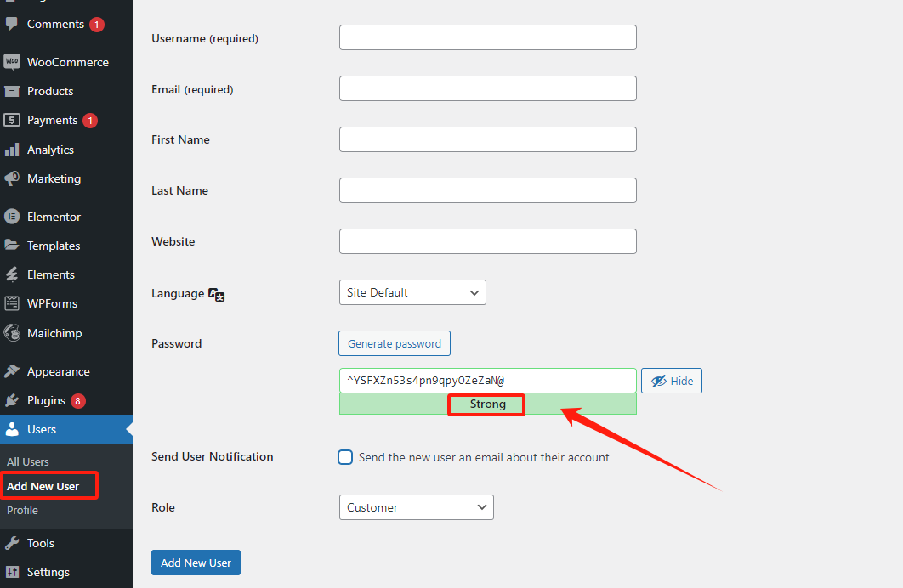Click the Tools wrench icon
The image size is (903, 588).
click(12, 543)
